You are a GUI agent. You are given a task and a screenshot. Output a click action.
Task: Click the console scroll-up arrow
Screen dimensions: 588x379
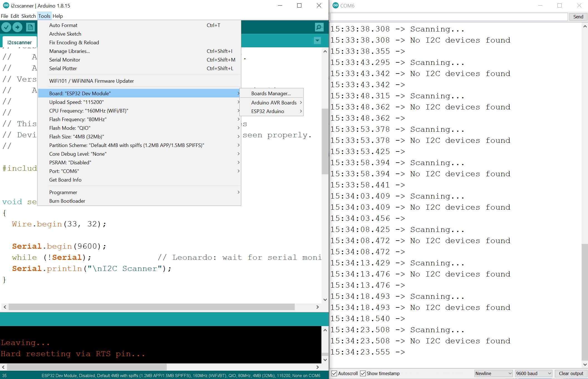pyautogui.click(x=325, y=330)
